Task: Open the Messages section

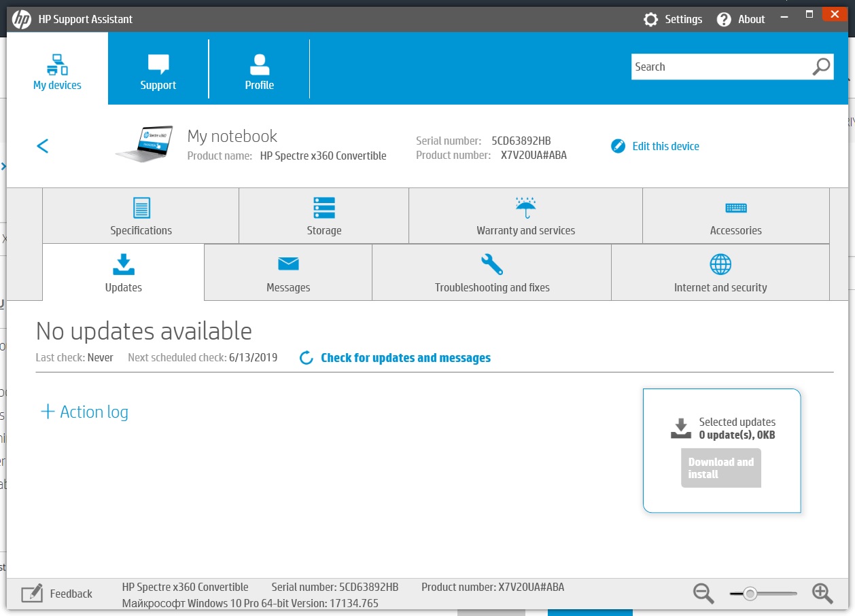Action: click(x=288, y=272)
